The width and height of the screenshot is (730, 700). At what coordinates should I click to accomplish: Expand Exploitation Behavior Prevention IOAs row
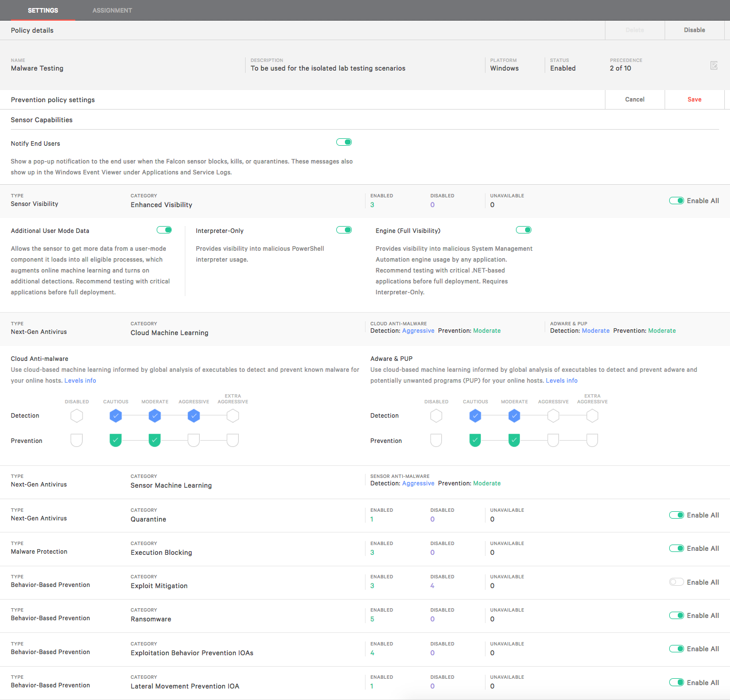click(365, 650)
